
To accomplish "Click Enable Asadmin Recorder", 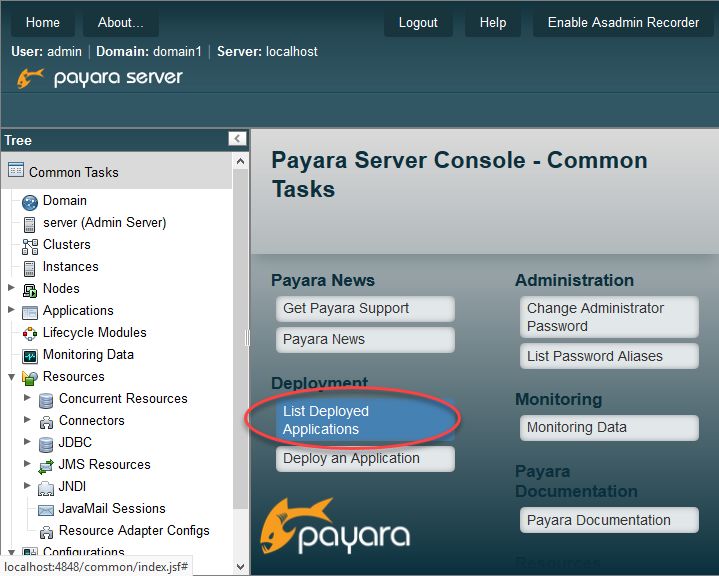I will tap(624, 22).
